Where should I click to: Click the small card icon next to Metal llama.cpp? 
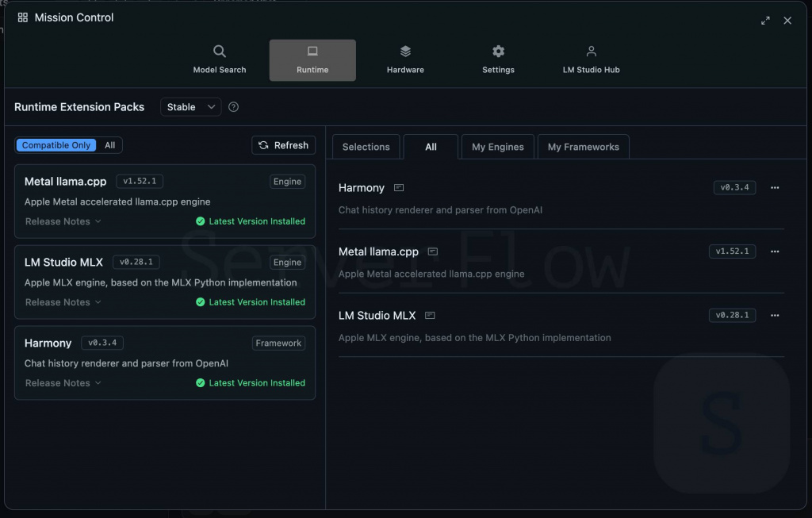pos(432,251)
